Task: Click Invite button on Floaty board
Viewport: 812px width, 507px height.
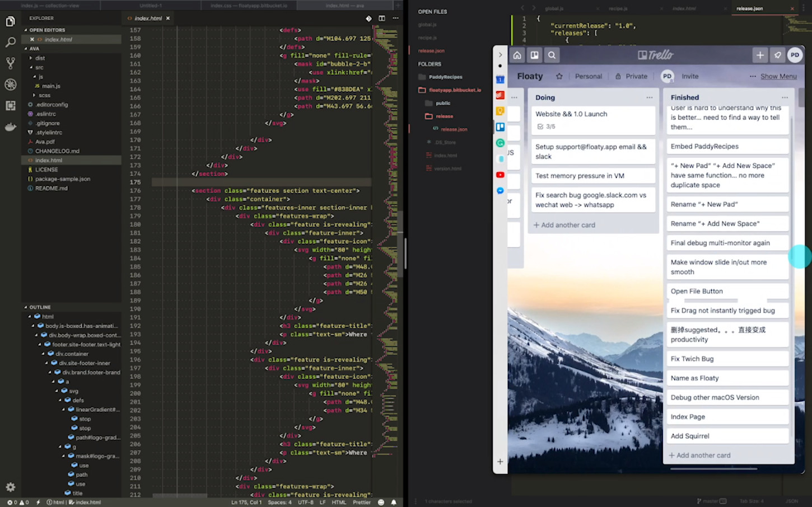Action: 690,76
